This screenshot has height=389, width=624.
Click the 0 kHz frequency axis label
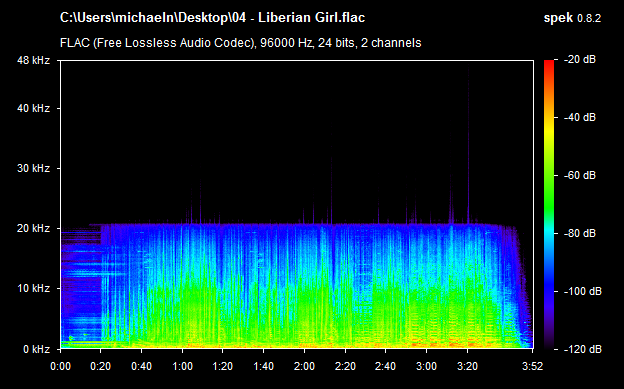[x=36, y=349]
